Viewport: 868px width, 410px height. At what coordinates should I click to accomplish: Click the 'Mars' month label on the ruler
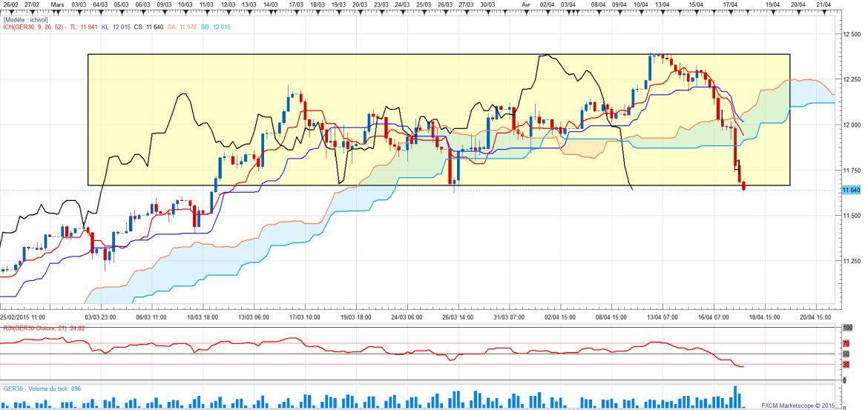56,4
